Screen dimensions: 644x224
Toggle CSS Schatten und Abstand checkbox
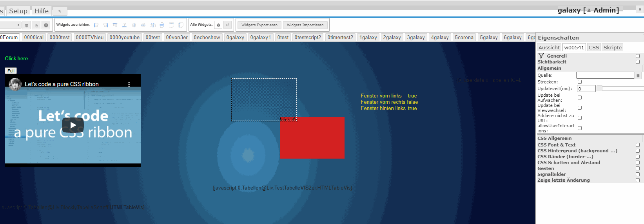point(638,163)
